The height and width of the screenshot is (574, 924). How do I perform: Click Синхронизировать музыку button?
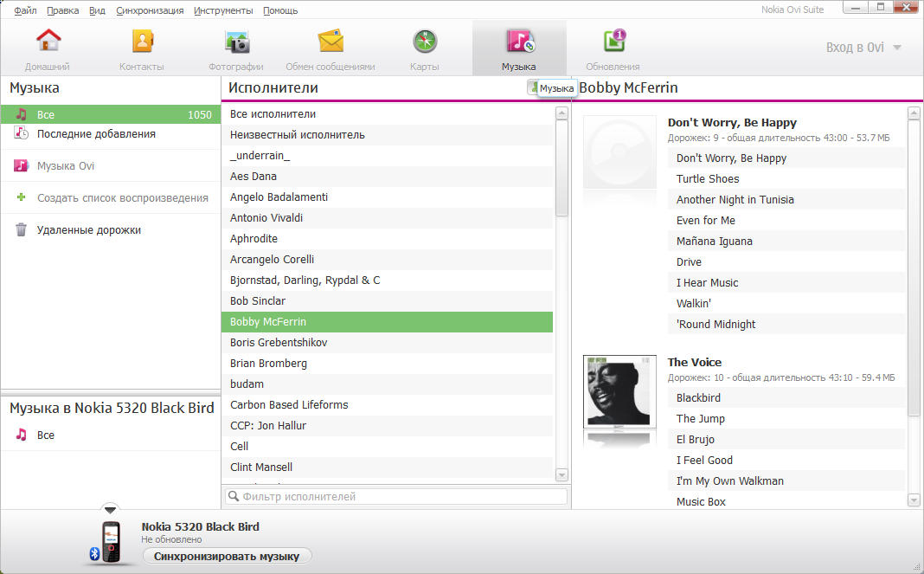point(227,556)
